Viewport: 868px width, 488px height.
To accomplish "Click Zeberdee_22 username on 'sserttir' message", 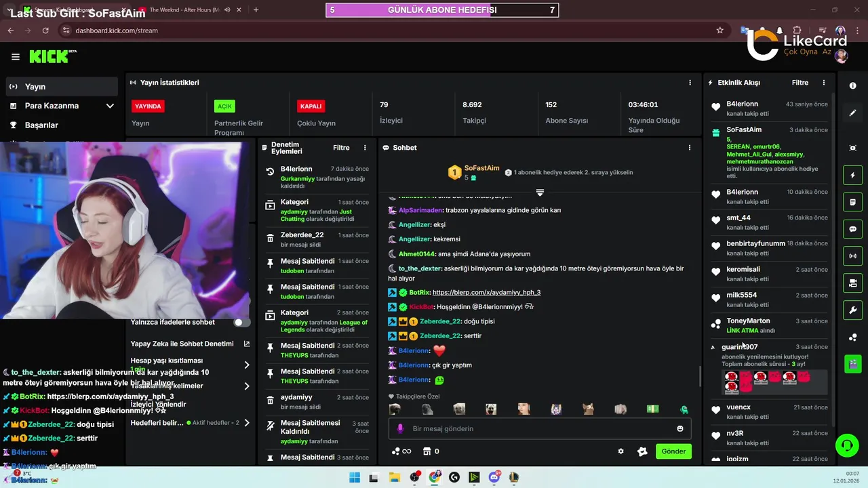I will (441, 336).
